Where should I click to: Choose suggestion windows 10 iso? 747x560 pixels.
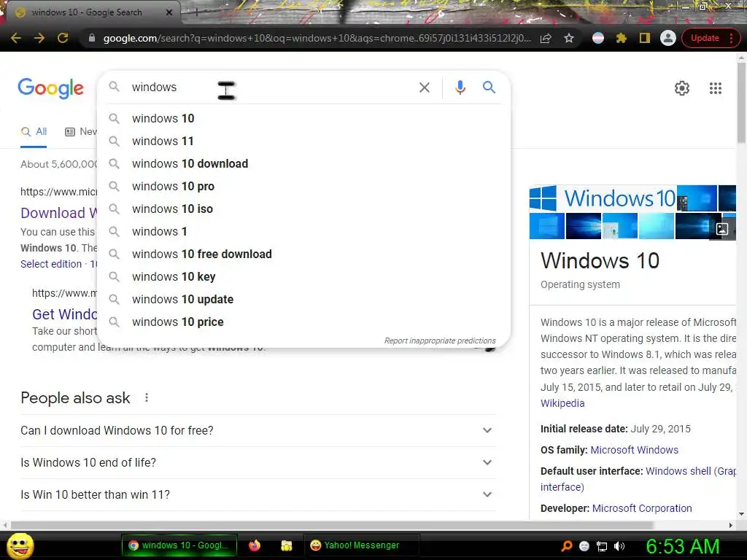pos(303,209)
